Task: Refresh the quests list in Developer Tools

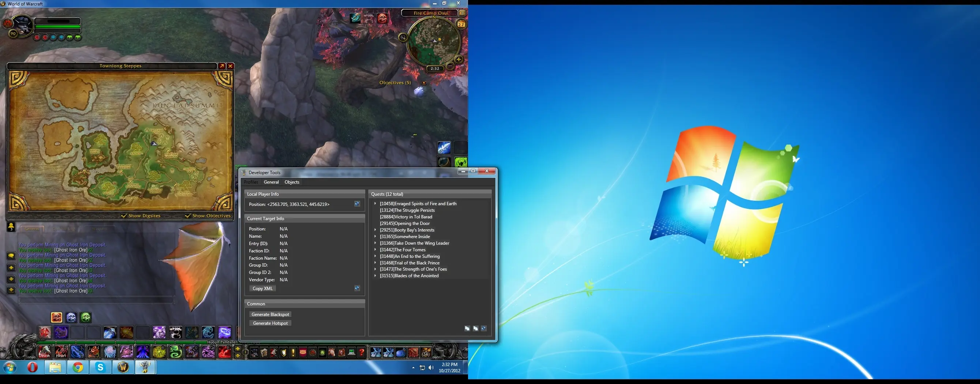Action: point(483,328)
